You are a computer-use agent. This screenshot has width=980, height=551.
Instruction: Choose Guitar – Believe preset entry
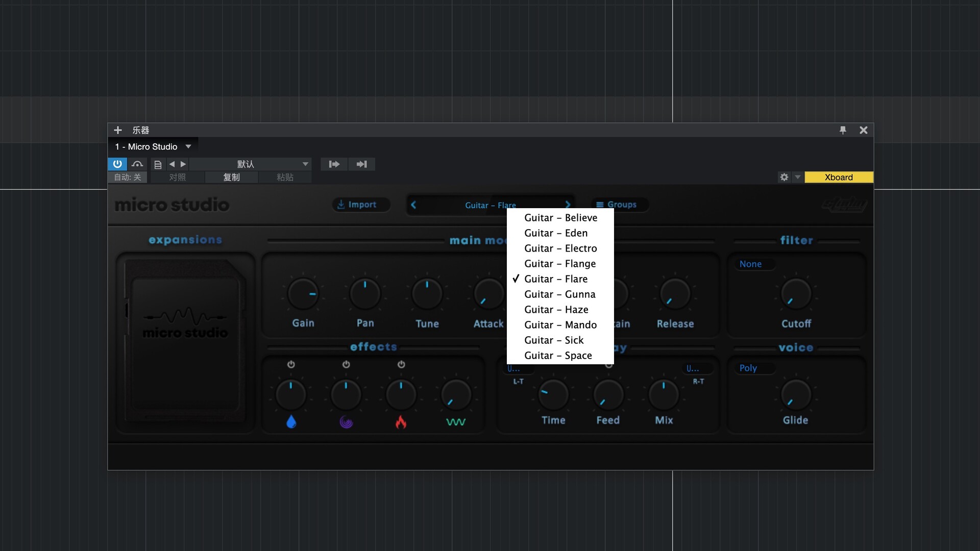click(560, 218)
